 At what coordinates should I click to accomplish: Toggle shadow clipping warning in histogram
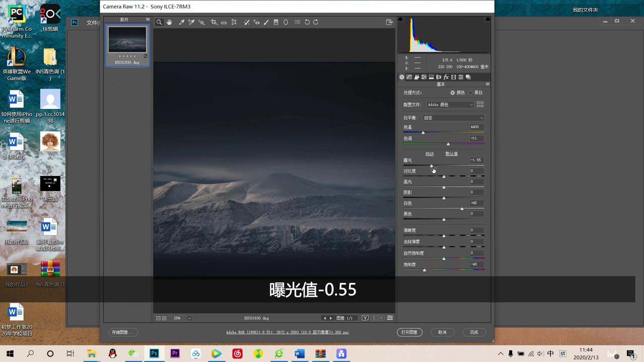(400, 19)
